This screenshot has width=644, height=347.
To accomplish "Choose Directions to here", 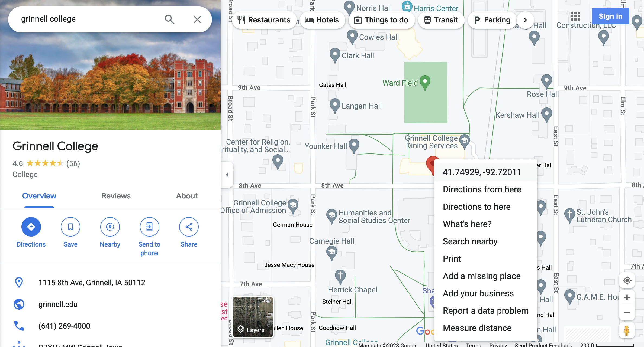I will click(485, 207).
